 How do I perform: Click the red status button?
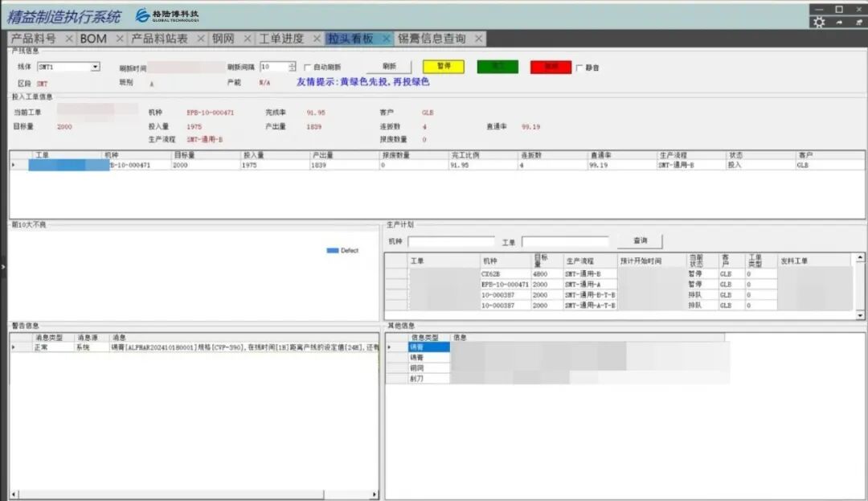(551, 67)
